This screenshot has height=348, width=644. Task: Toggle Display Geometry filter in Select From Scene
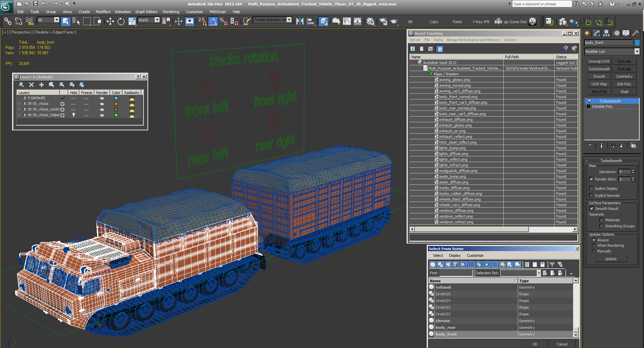pos(433,264)
